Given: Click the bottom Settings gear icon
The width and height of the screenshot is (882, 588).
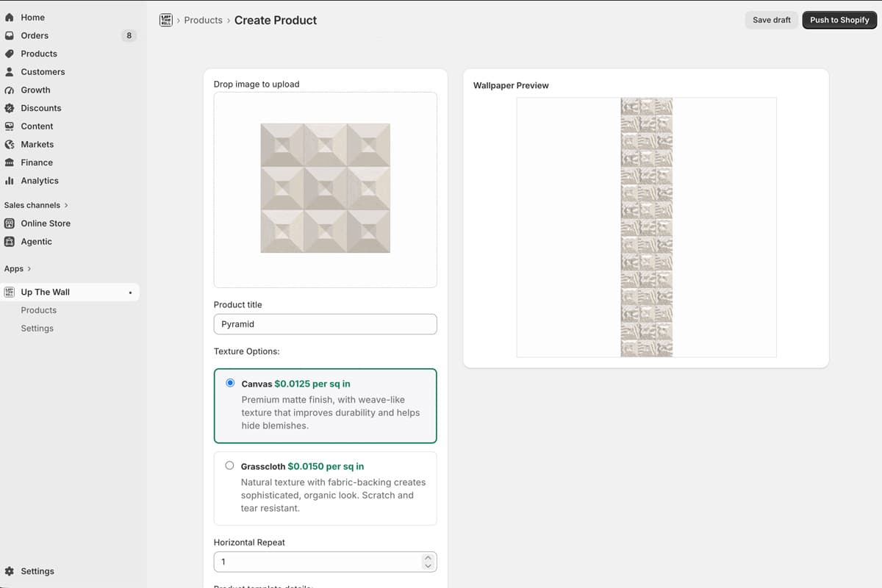Looking at the screenshot, I should [10, 571].
